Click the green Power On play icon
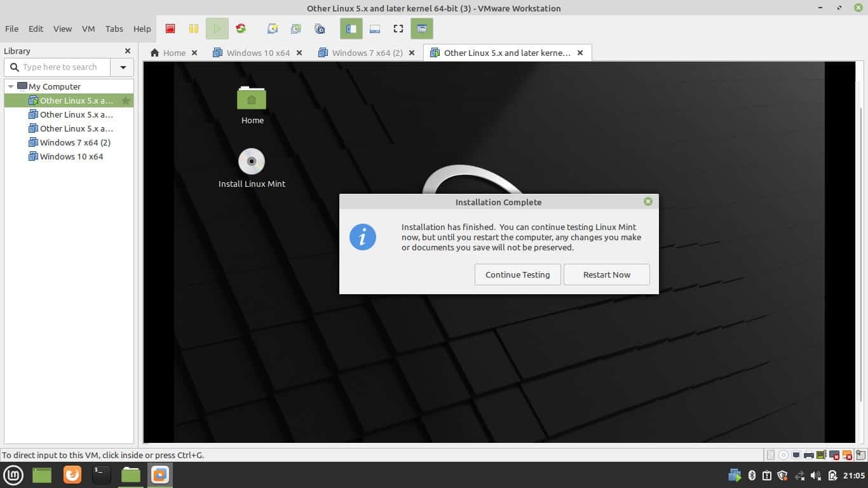This screenshot has width=868, height=488. click(x=217, y=29)
